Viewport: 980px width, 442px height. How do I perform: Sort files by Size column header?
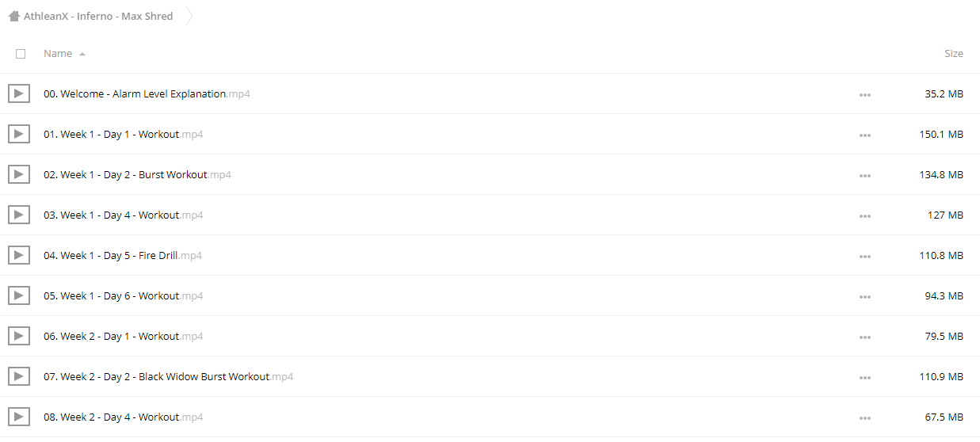click(x=954, y=53)
